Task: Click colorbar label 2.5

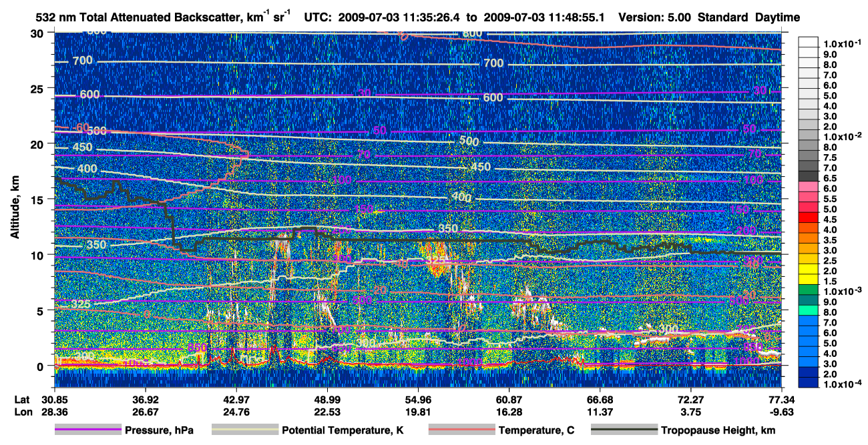Action: click(830, 261)
